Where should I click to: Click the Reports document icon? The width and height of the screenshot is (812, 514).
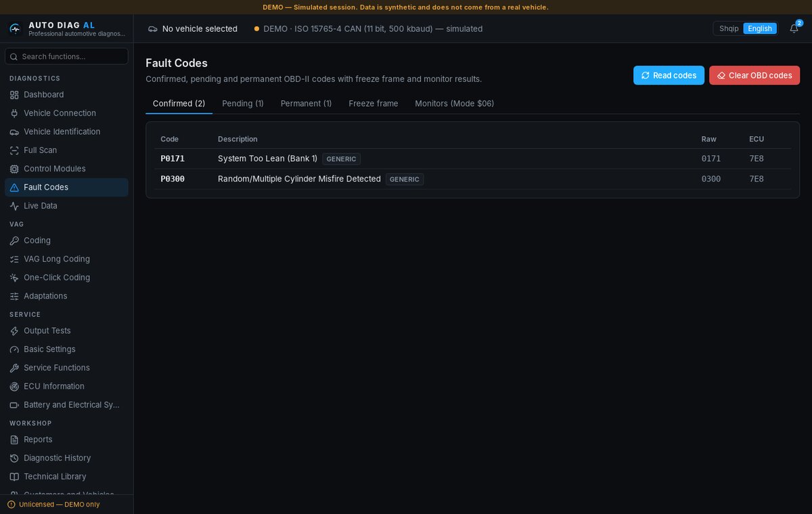coord(14,440)
